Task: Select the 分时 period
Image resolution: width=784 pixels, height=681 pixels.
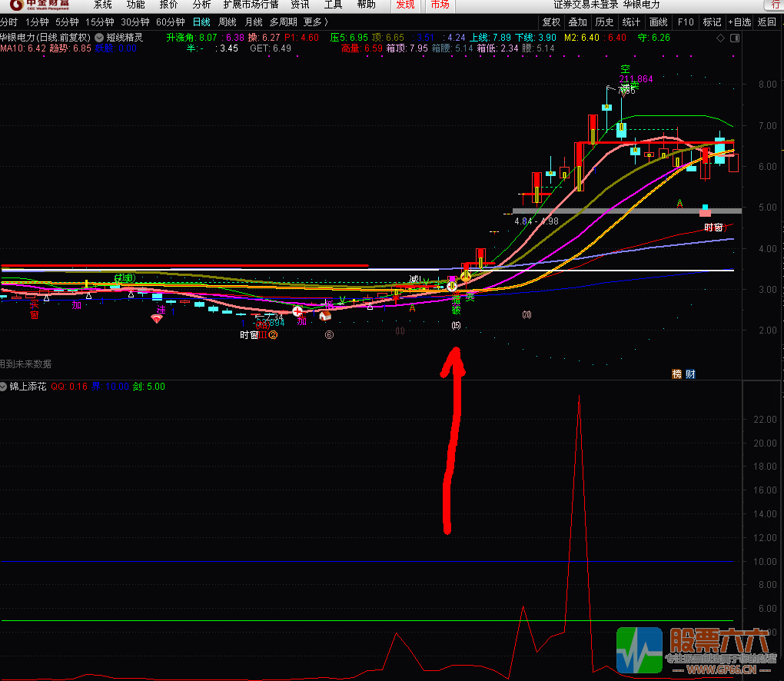Action: pyautogui.click(x=8, y=22)
